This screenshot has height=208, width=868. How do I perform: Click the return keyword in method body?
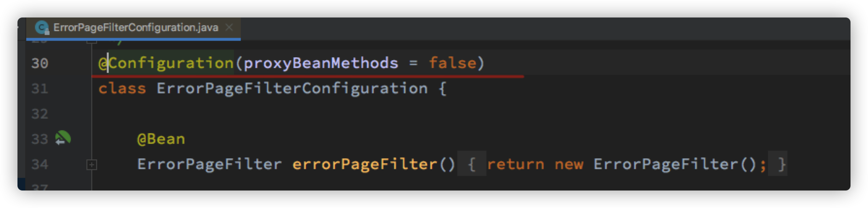click(515, 164)
